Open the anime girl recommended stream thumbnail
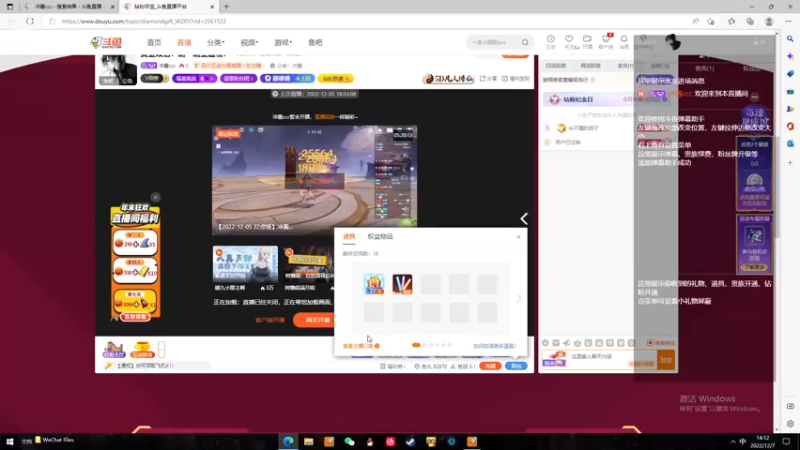Screen dimensions: 800x450 245,264
